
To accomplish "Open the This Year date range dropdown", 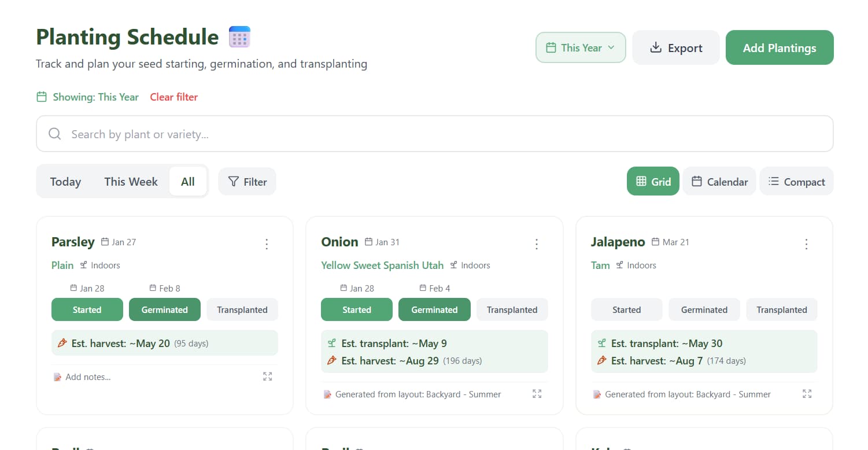I will pyautogui.click(x=581, y=47).
